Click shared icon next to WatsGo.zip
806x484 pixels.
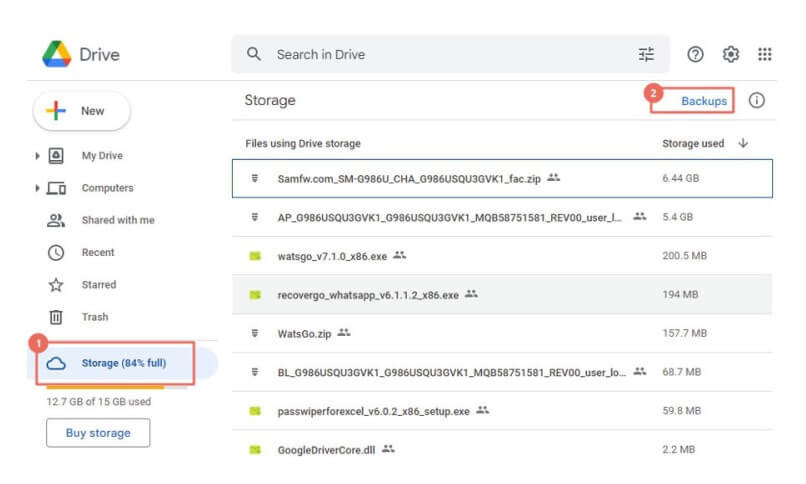[x=343, y=333]
